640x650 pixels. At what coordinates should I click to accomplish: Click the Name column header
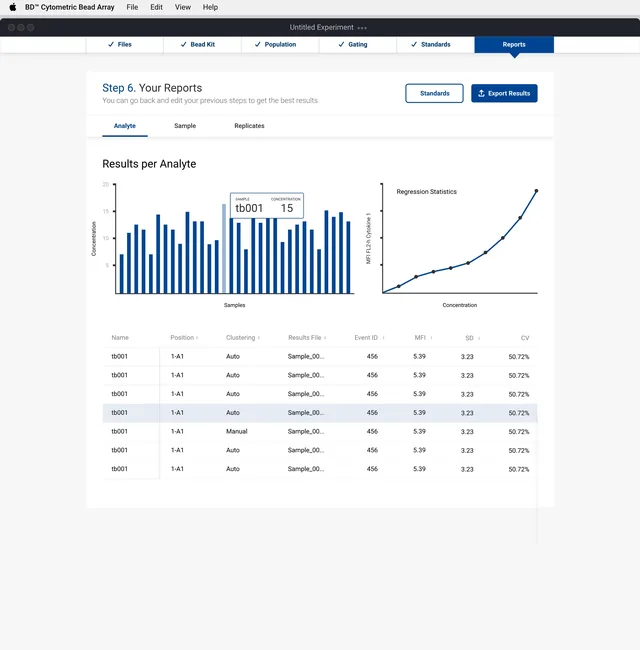coord(120,337)
